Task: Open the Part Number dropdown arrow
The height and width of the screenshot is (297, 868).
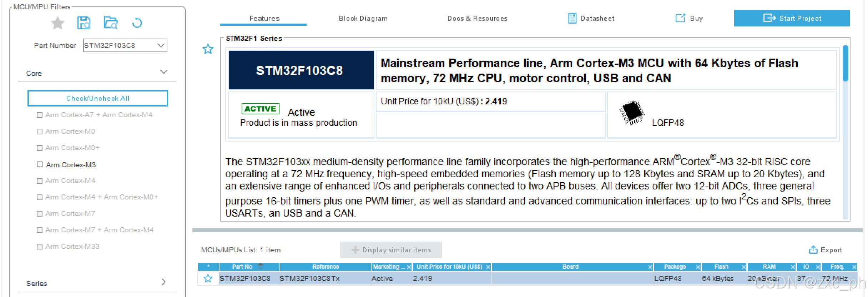Action: pyautogui.click(x=161, y=45)
